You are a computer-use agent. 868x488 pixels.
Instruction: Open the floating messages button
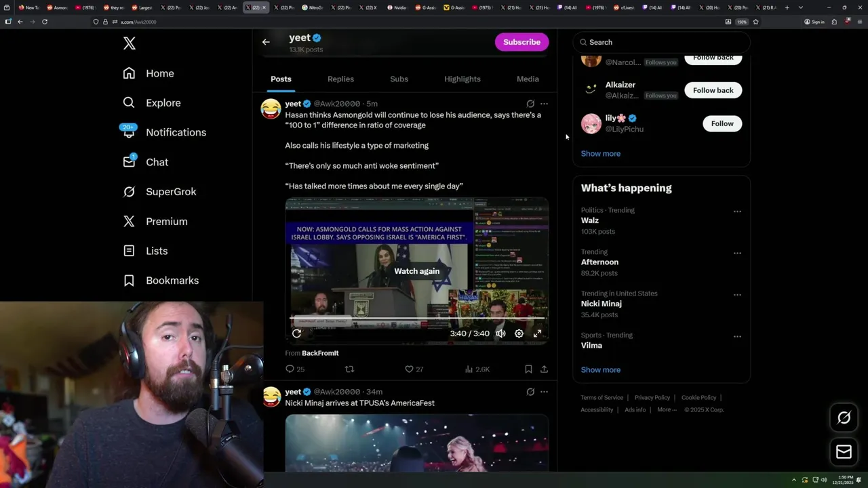pos(844,452)
